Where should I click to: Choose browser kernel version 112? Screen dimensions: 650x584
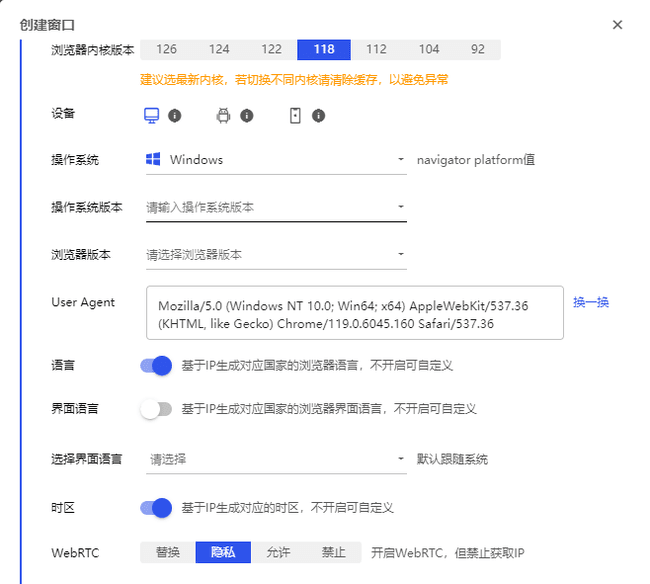tap(376, 49)
